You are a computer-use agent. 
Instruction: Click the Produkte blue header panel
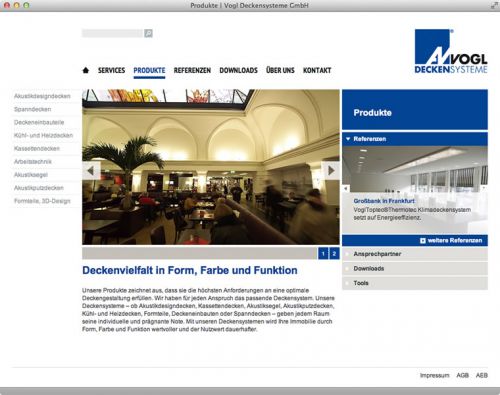(x=415, y=110)
